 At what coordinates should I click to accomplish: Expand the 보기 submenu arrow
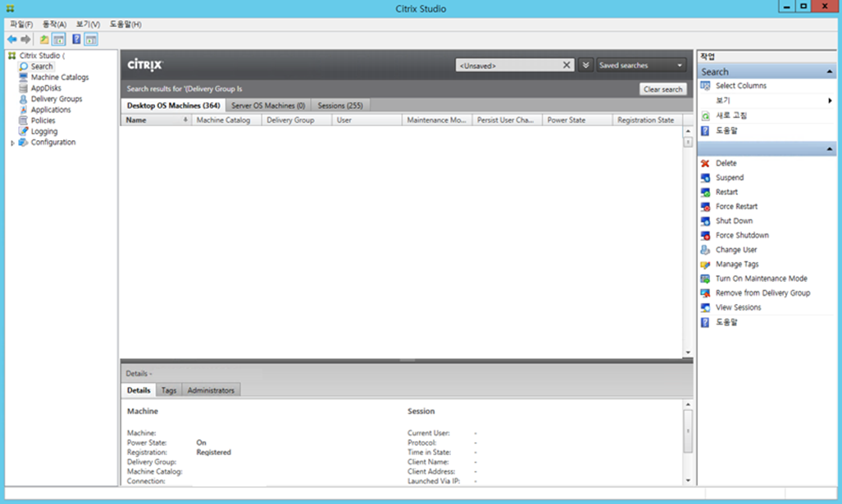(830, 100)
